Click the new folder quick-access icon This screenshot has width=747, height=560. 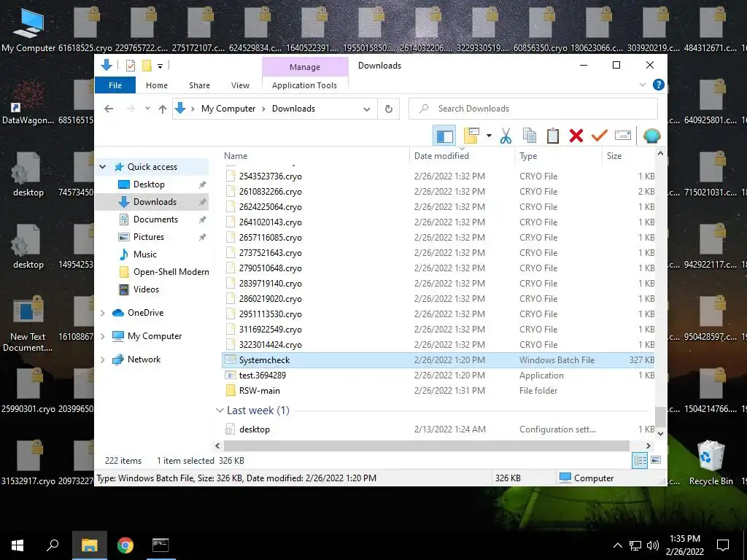coord(147,66)
